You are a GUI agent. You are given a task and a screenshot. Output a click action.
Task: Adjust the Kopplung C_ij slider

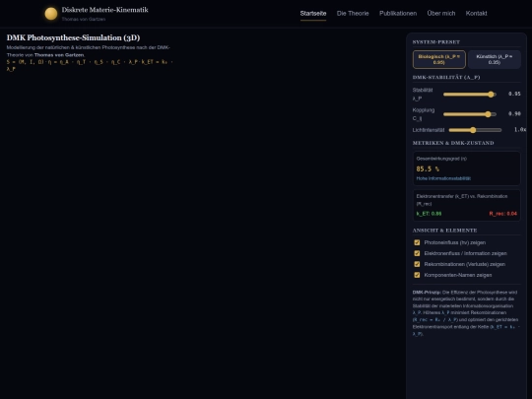470,114
